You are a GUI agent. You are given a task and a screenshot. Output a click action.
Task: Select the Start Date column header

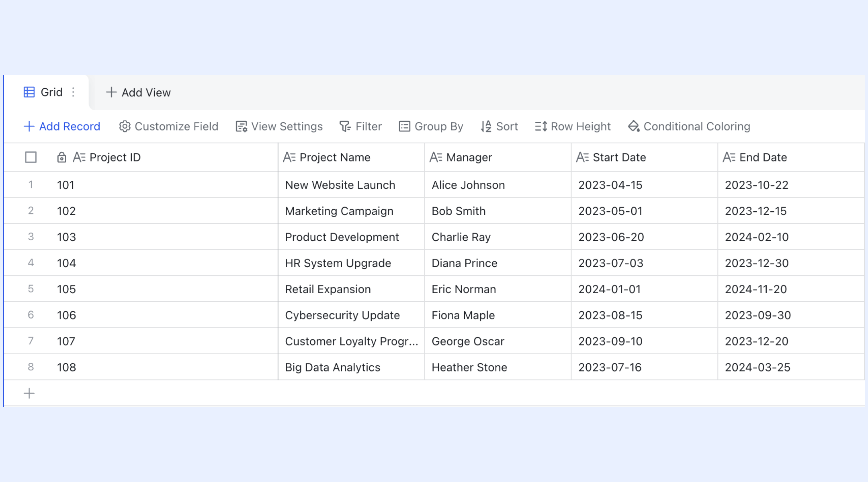(x=645, y=157)
